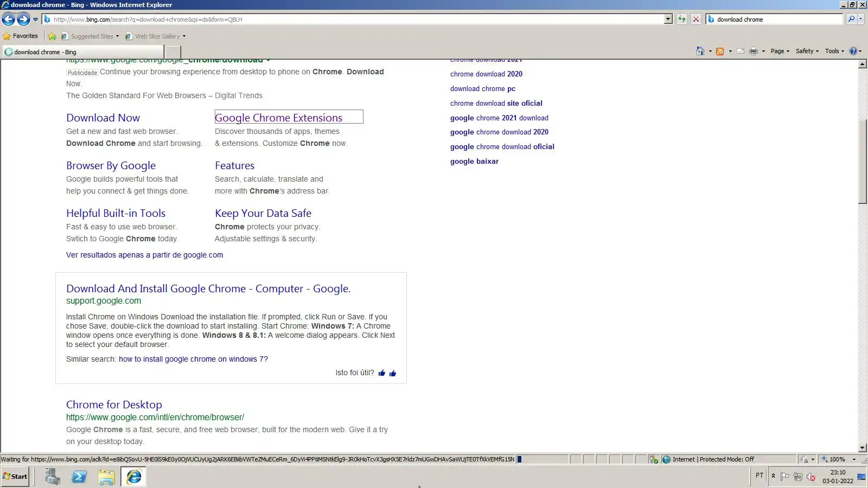868x488 pixels.
Task: Go back to the previous page
Action: tap(8, 20)
